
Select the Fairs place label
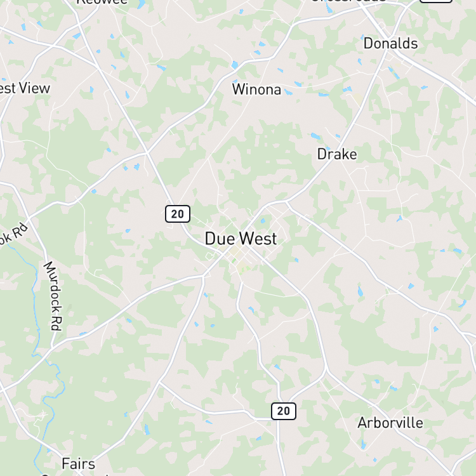78,464
